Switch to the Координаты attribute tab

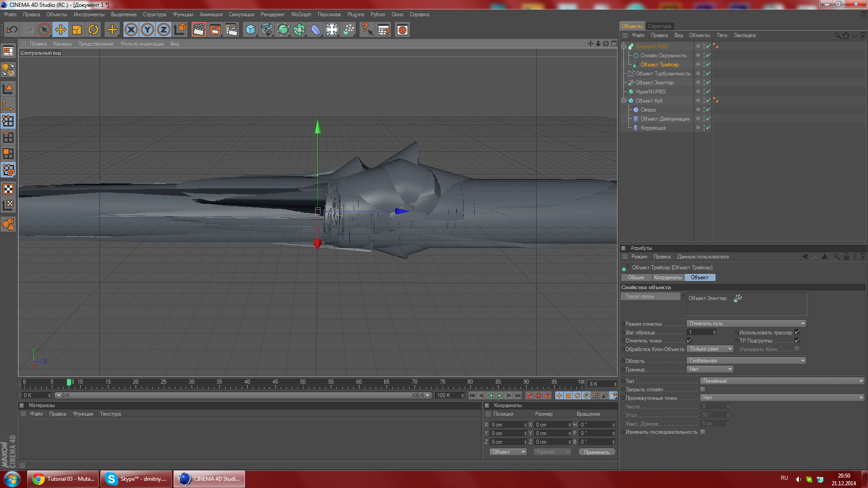(x=668, y=277)
